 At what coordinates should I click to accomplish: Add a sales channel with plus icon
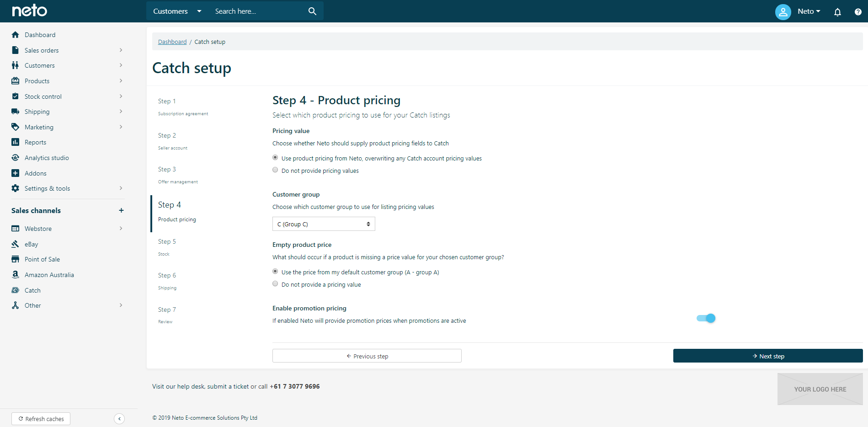[x=121, y=210]
